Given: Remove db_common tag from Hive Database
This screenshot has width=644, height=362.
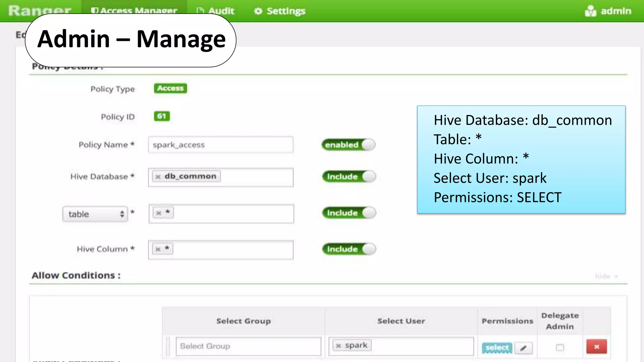Looking at the screenshot, I should pyautogui.click(x=158, y=177).
